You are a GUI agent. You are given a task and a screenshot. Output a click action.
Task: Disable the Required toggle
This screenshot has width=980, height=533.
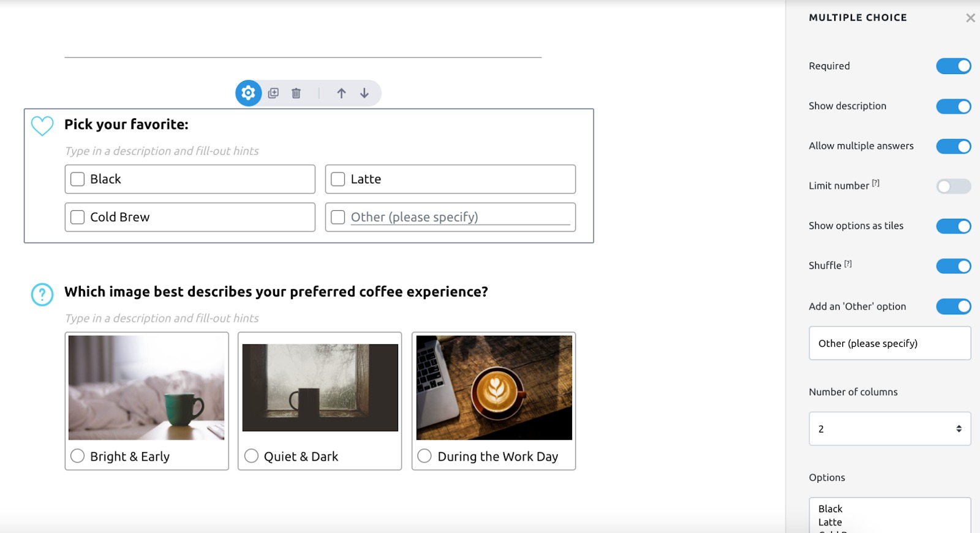coord(953,66)
